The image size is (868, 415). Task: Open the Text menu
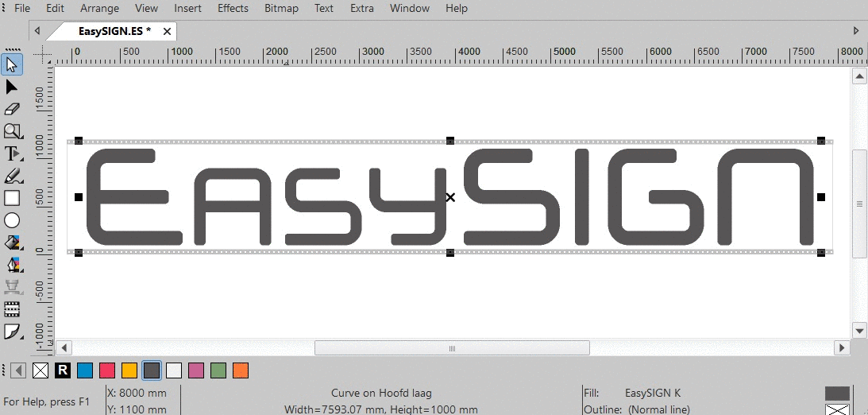coord(324,8)
